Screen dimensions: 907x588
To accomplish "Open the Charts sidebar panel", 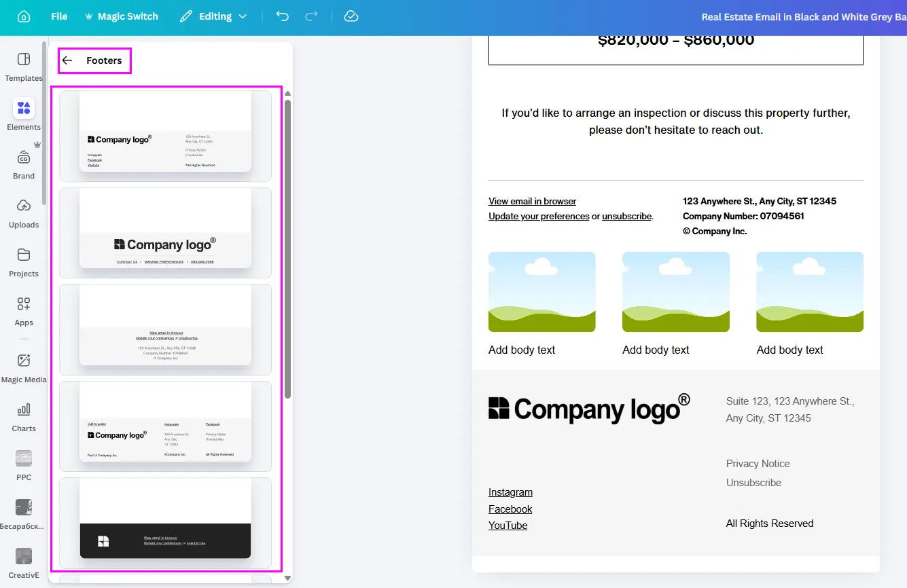I will point(24,417).
